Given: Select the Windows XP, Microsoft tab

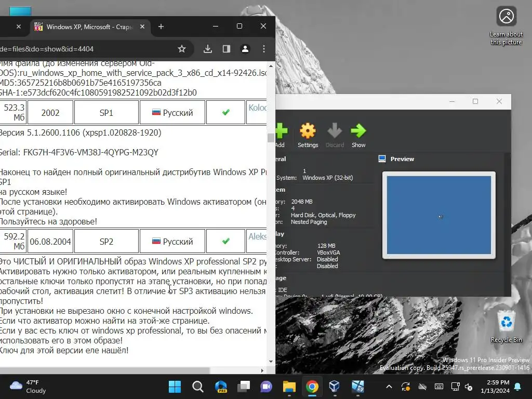Looking at the screenshot, I should (89, 26).
